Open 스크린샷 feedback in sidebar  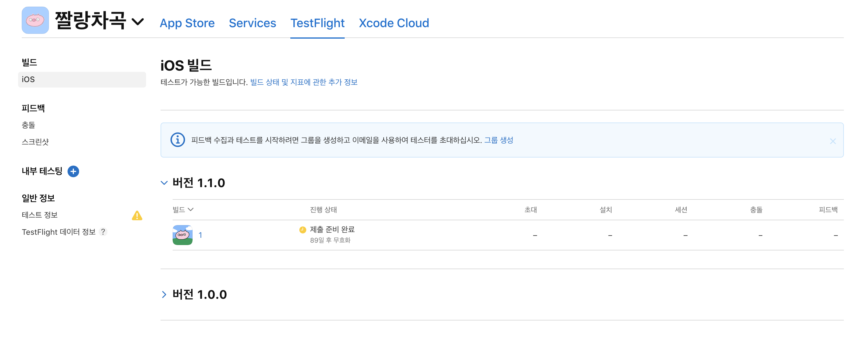(x=35, y=142)
